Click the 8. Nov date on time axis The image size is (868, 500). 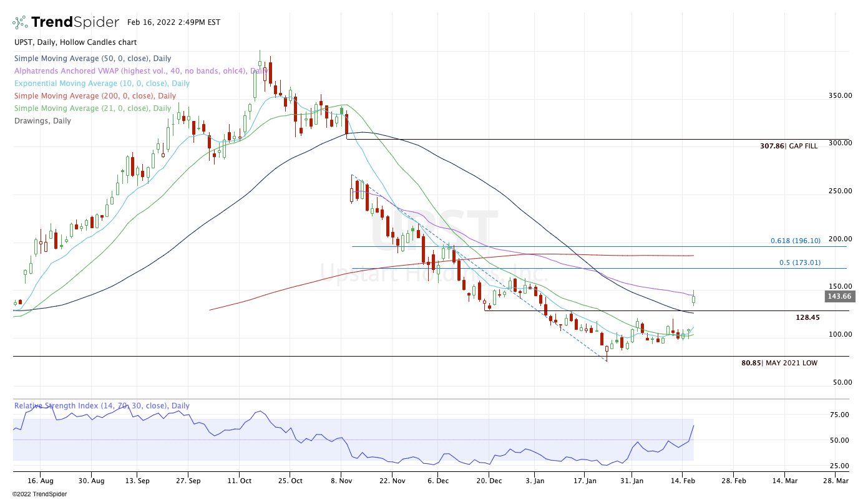click(x=341, y=481)
